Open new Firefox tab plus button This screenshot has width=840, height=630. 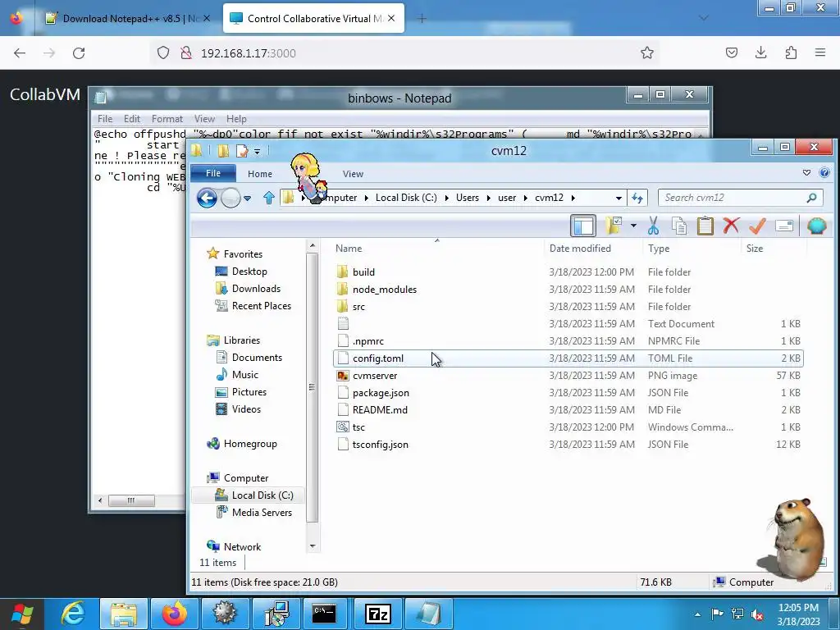[422, 19]
